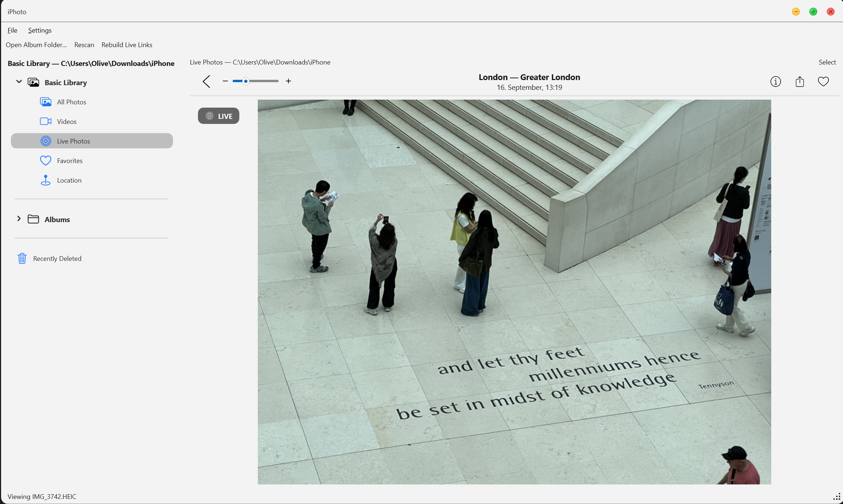The height and width of the screenshot is (504, 843).
Task: Open the Videos view
Action: tap(92, 121)
